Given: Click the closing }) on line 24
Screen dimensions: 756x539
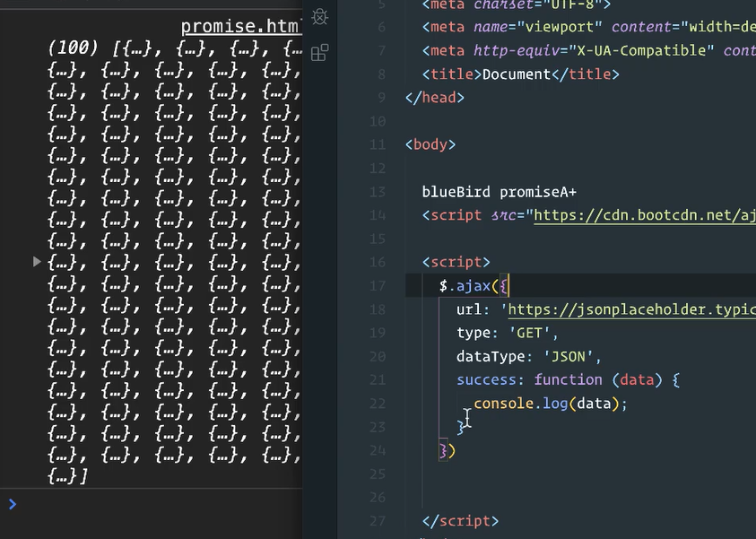Looking at the screenshot, I should pos(447,451).
